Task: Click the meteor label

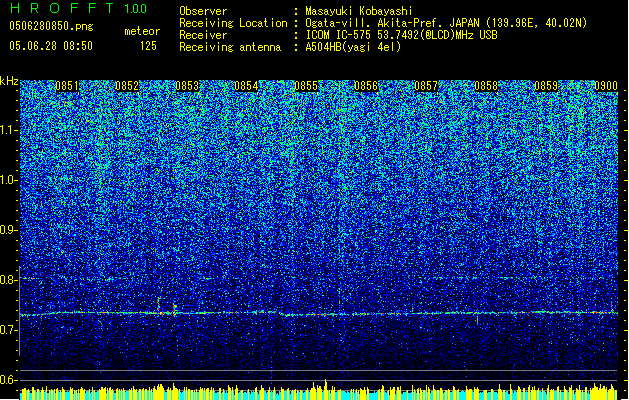Action: click(x=142, y=31)
